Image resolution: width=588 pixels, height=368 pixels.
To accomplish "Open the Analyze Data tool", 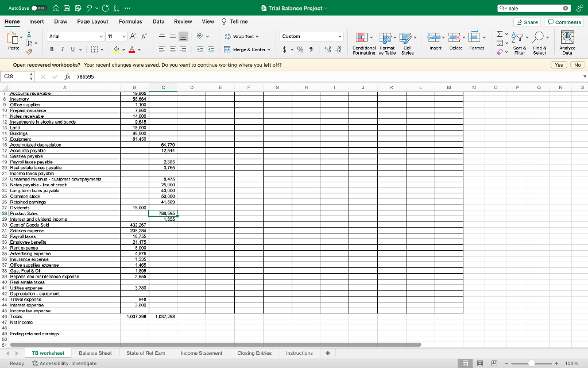I will [x=567, y=37].
